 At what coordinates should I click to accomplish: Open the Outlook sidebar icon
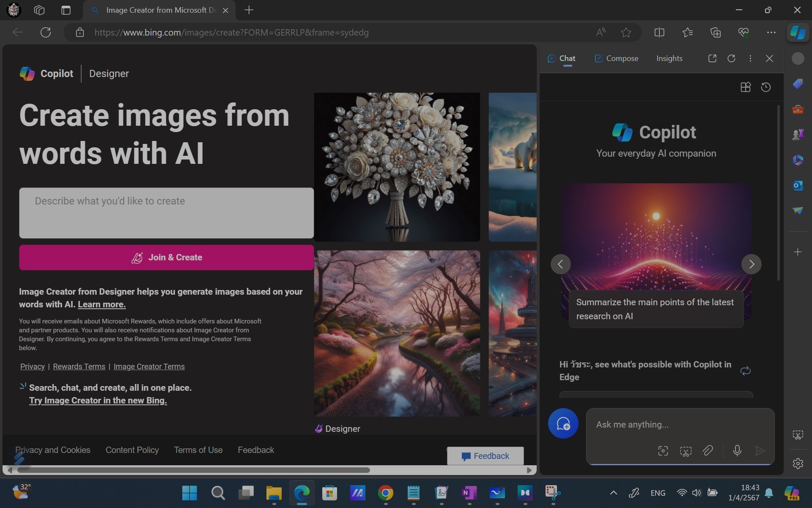798,185
